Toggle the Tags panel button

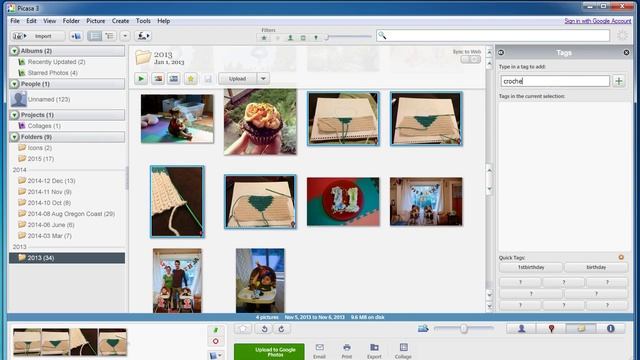pyautogui.click(x=581, y=329)
